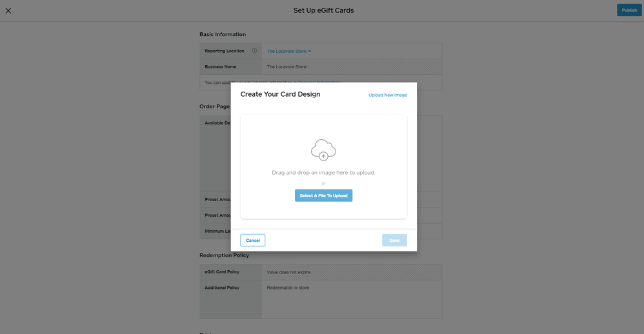Image resolution: width=644 pixels, height=334 pixels.
Task: Click the Redemption Policy section heading
Action: pyautogui.click(x=224, y=255)
